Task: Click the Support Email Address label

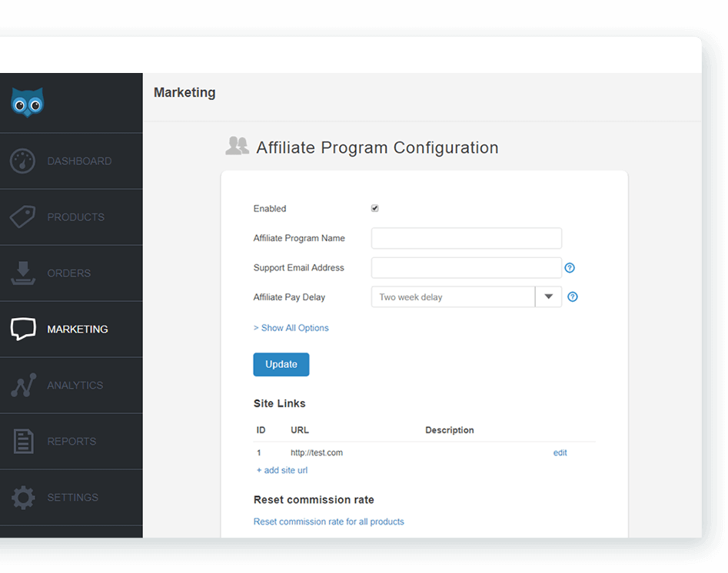Action: click(x=298, y=268)
